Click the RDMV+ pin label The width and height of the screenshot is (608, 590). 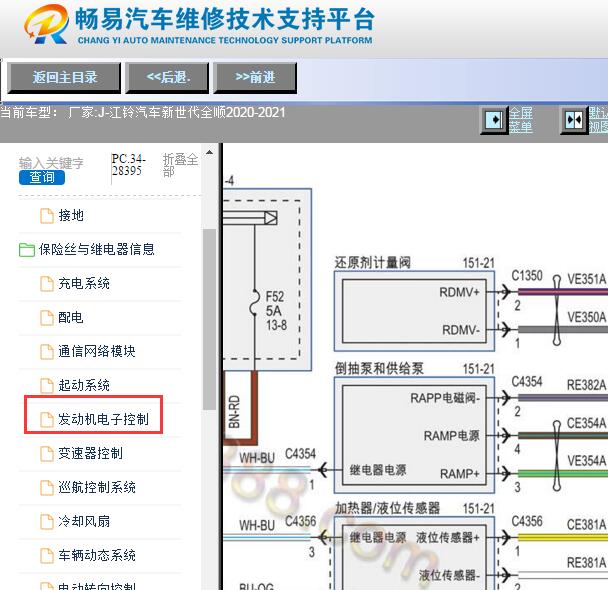click(459, 292)
